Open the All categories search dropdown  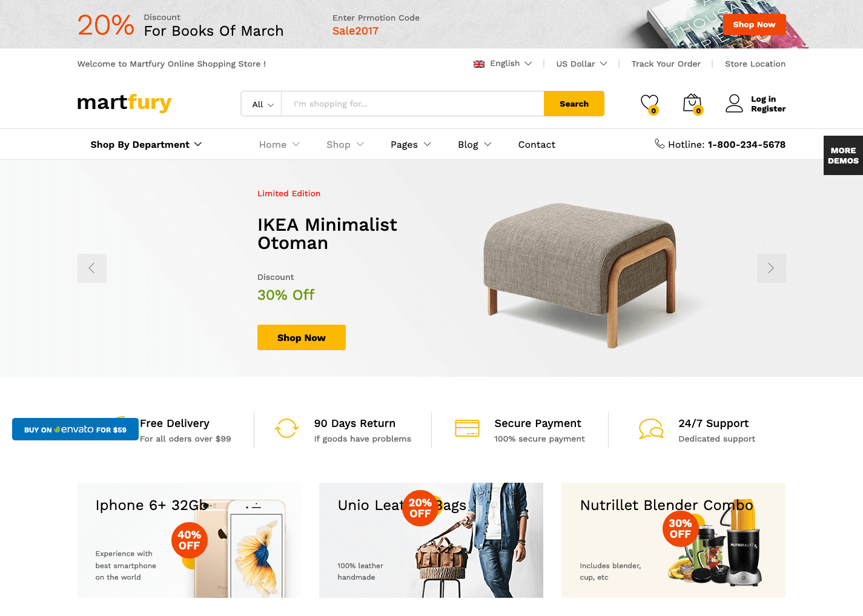pyautogui.click(x=262, y=104)
